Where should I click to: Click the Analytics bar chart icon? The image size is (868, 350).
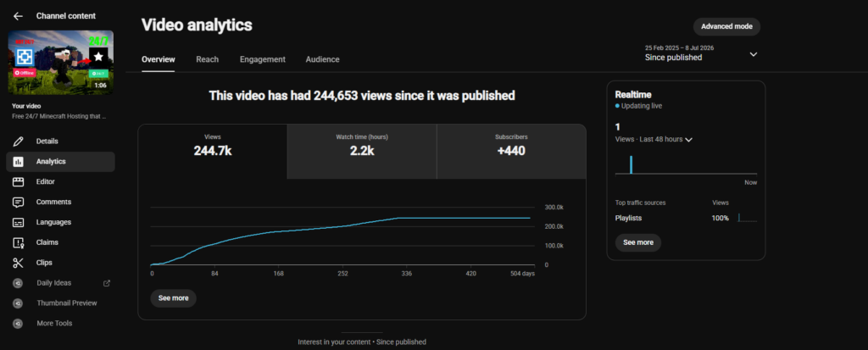click(x=19, y=162)
